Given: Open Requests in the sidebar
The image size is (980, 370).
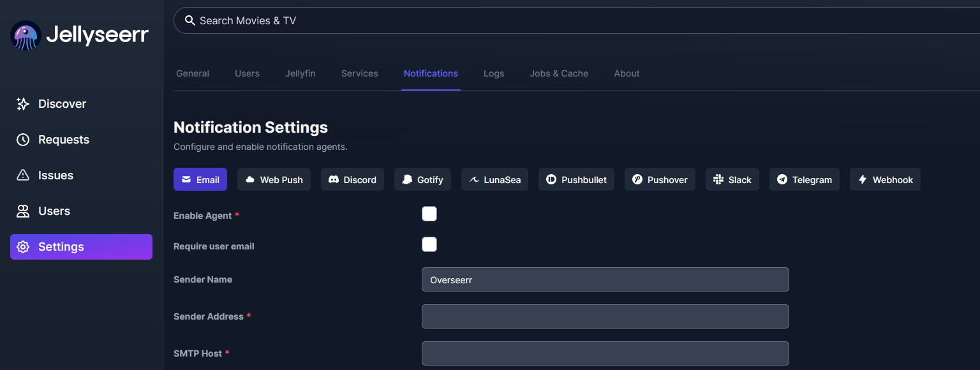Looking at the screenshot, I should (x=81, y=140).
